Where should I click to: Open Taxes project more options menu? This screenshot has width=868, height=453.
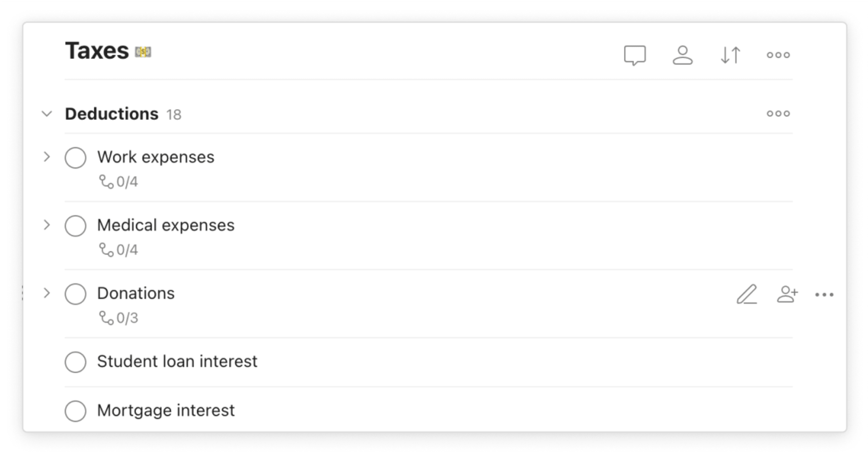tap(778, 55)
